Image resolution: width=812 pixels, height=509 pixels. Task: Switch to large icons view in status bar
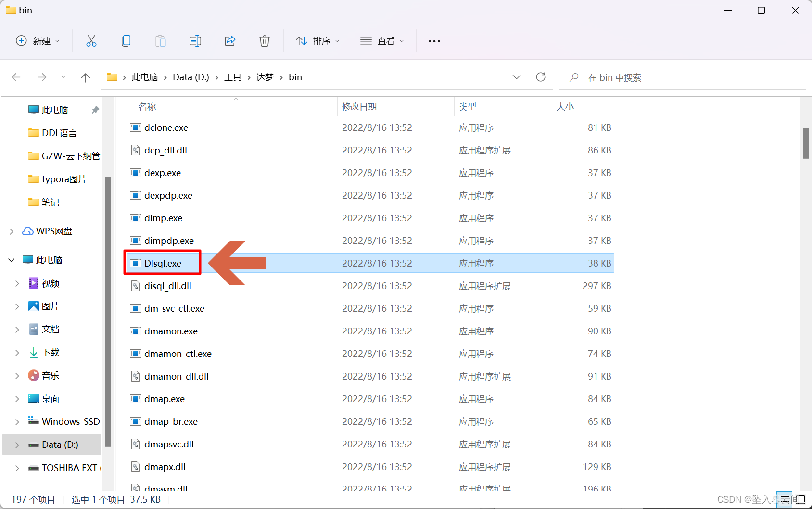point(800,499)
